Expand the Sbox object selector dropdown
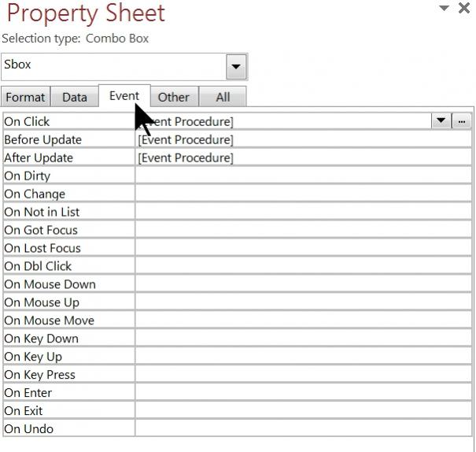The image size is (476, 452). (x=236, y=67)
